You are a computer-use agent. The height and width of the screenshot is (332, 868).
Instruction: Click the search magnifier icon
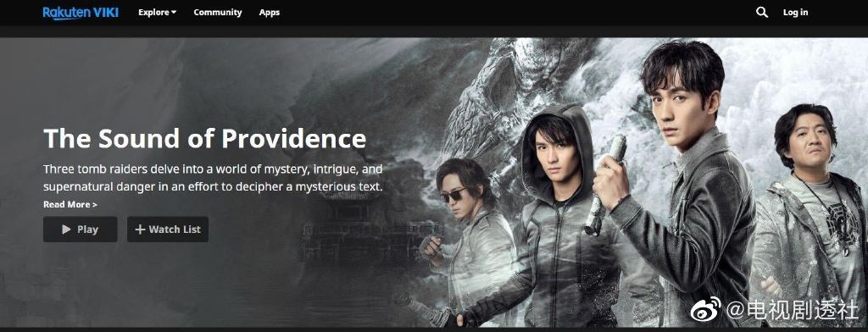pos(762,12)
